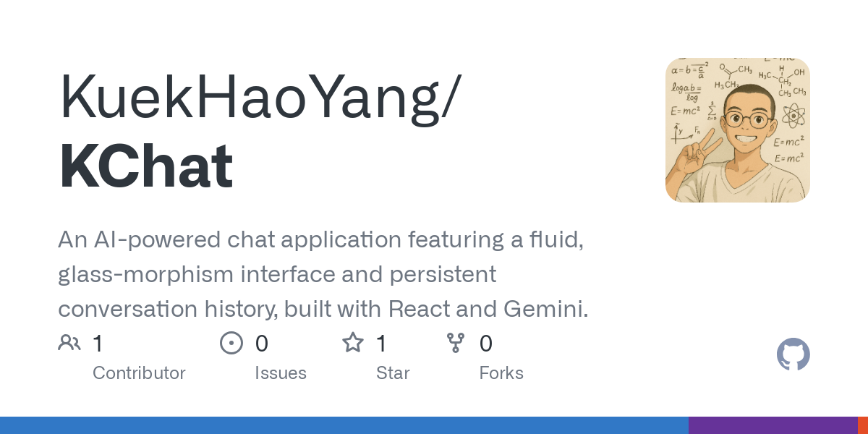Click the Contributor label
The width and height of the screenshot is (868, 434).
139,373
